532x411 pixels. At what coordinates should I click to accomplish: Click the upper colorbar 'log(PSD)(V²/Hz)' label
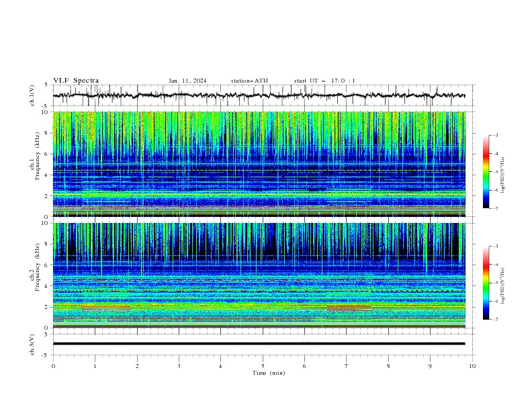(x=503, y=175)
